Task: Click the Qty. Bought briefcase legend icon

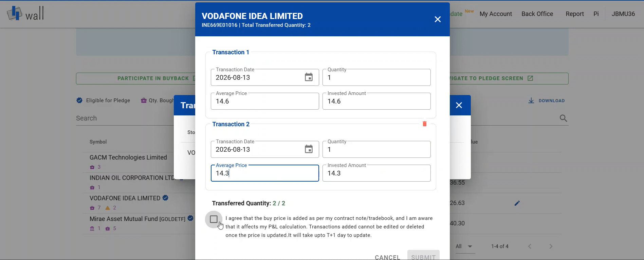Action: tap(144, 100)
